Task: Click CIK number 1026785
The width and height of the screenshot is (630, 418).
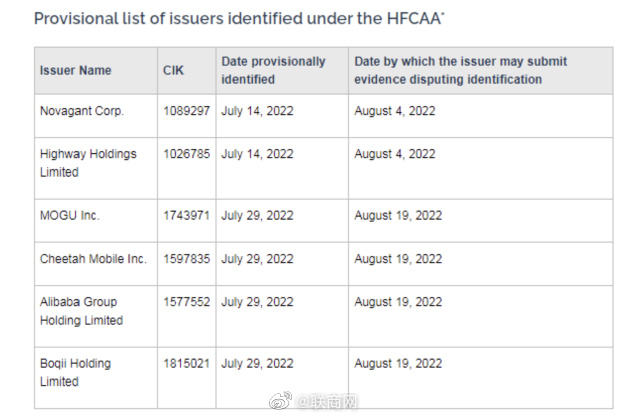Action: click(186, 154)
